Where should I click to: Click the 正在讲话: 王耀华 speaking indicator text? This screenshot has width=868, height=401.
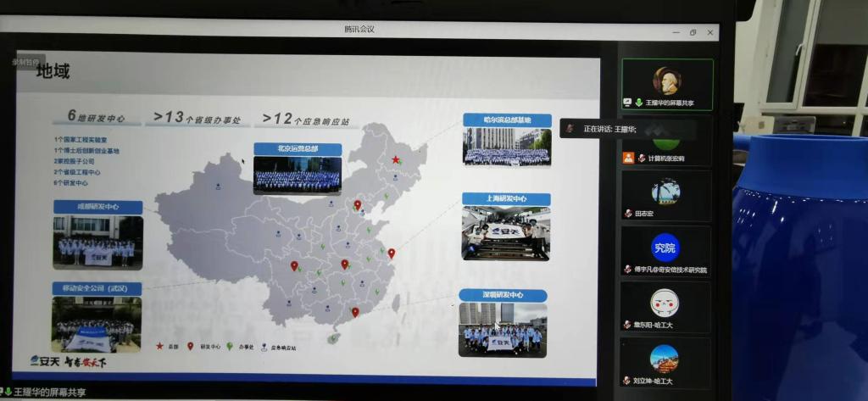pyautogui.click(x=609, y=129)
